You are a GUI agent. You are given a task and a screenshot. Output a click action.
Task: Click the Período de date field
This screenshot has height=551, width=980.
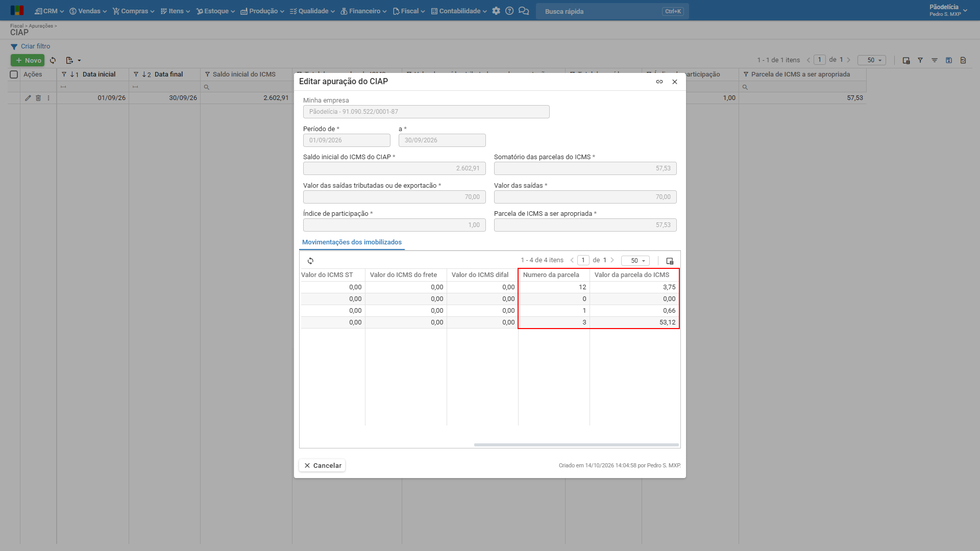[x=347, y=140]
